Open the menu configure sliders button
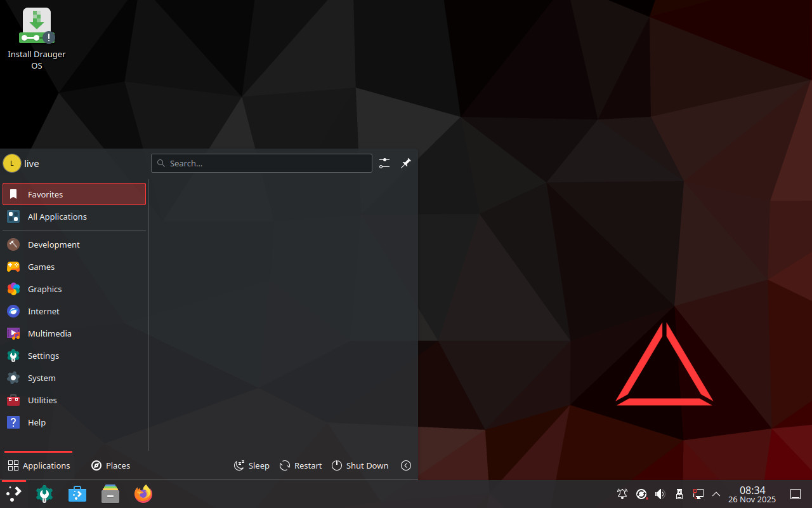 [x=384, y=163]
